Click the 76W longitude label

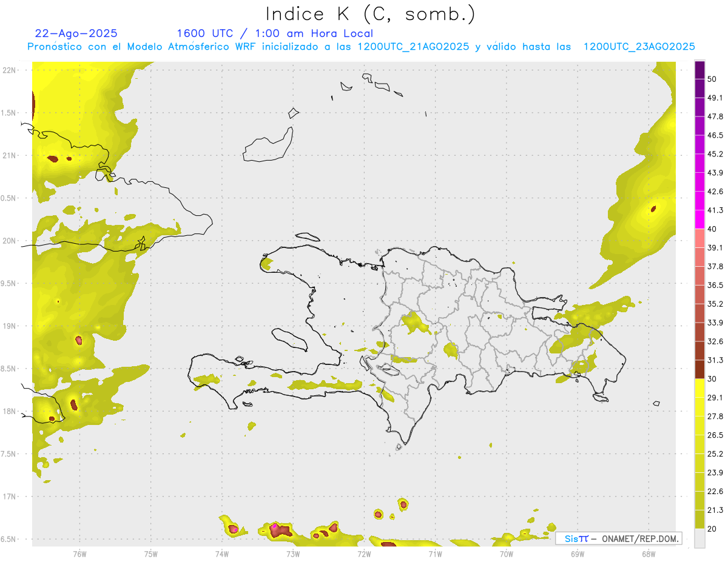click(79, 554)
